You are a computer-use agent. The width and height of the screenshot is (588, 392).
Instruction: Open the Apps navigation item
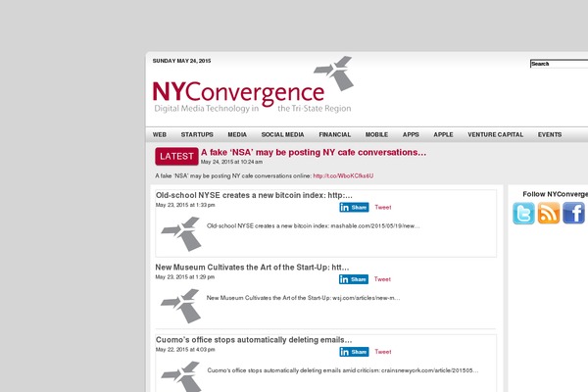click(411, 134)
